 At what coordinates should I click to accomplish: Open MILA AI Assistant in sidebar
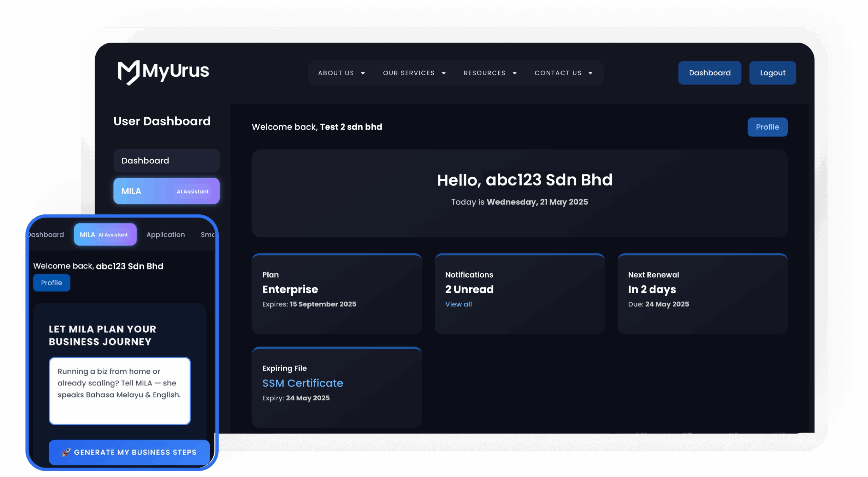point(166,191)
